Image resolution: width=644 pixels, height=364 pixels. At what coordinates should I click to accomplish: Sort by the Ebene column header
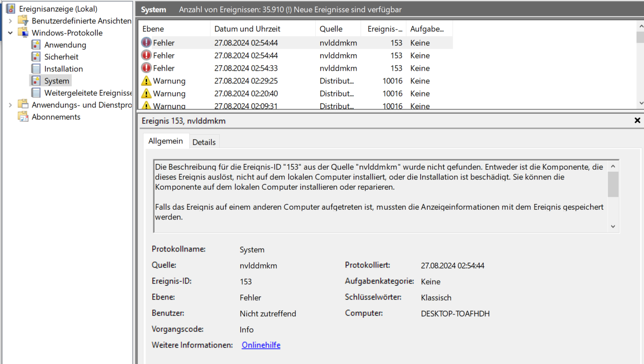[174, 29]
